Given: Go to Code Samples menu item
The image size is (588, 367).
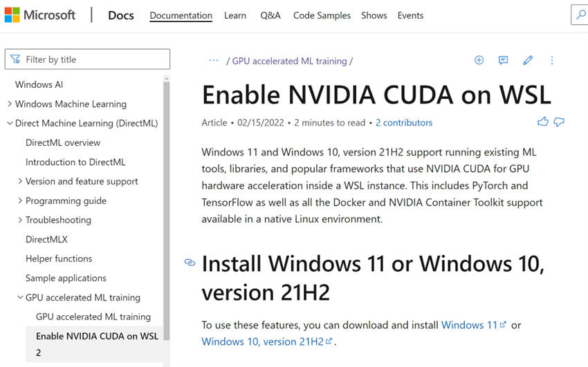Looking at the screenshot, I should [322, 15].
